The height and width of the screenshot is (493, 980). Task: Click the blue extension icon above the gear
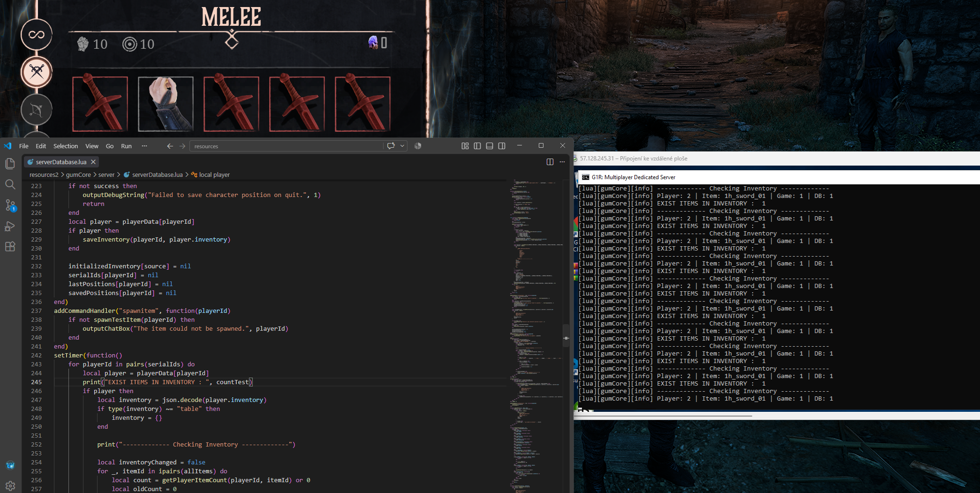click(10, 465)
